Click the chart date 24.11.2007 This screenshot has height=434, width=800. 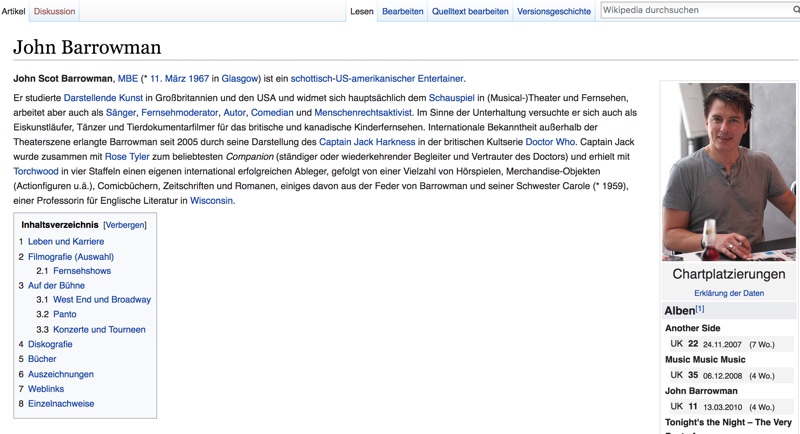(x=722, y=345)
